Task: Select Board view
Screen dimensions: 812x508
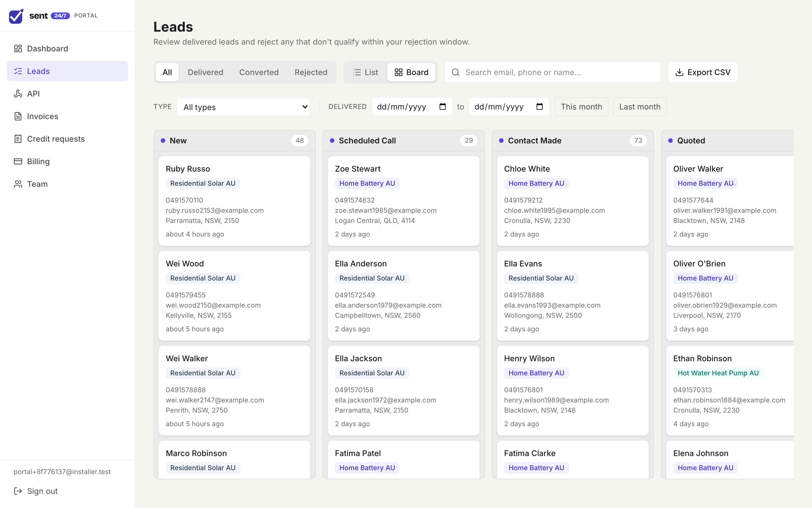Action: pyautogui.click(x=411, y=72)
